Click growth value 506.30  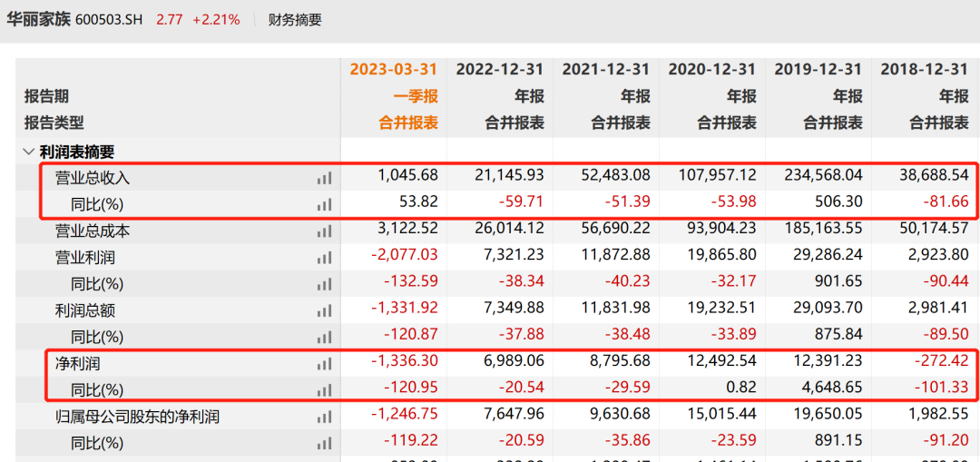(x=840, y=202)
